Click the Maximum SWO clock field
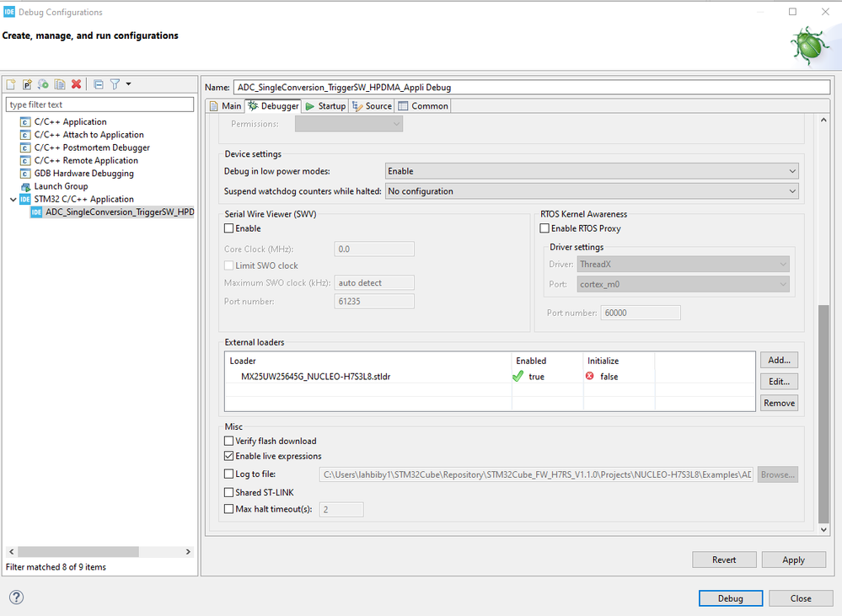 pyautogui.click(x=374, y=283)
